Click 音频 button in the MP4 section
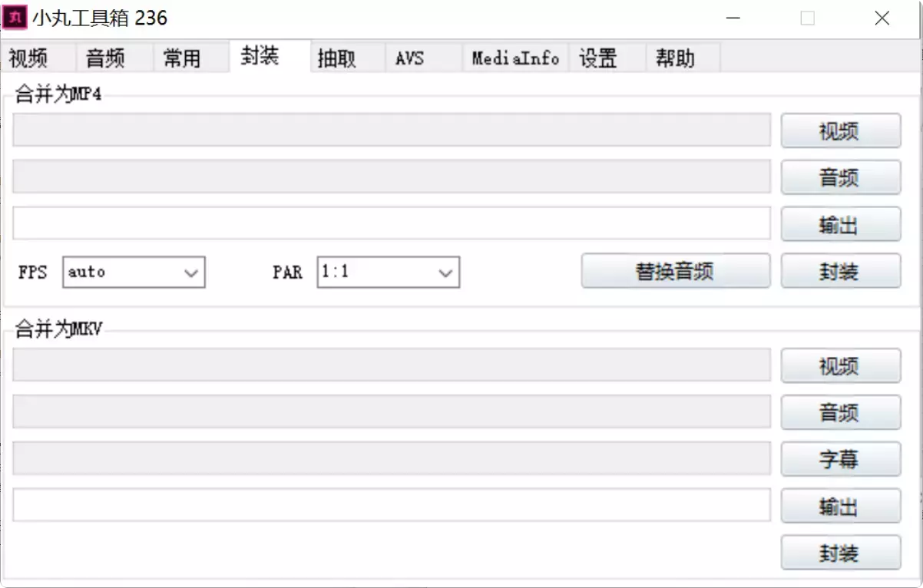The image size is (923, 588). (840, 177)
